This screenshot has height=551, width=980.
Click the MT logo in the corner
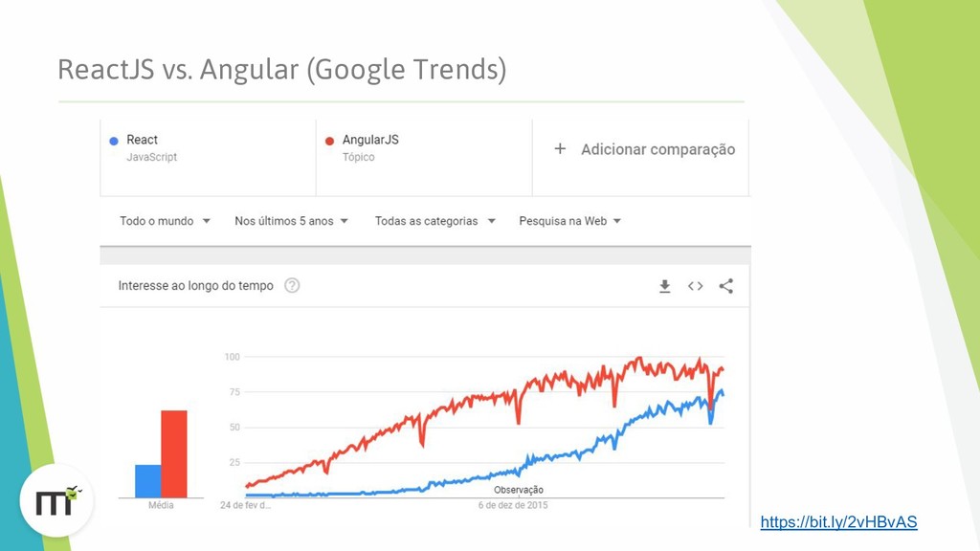click(56, 500)
